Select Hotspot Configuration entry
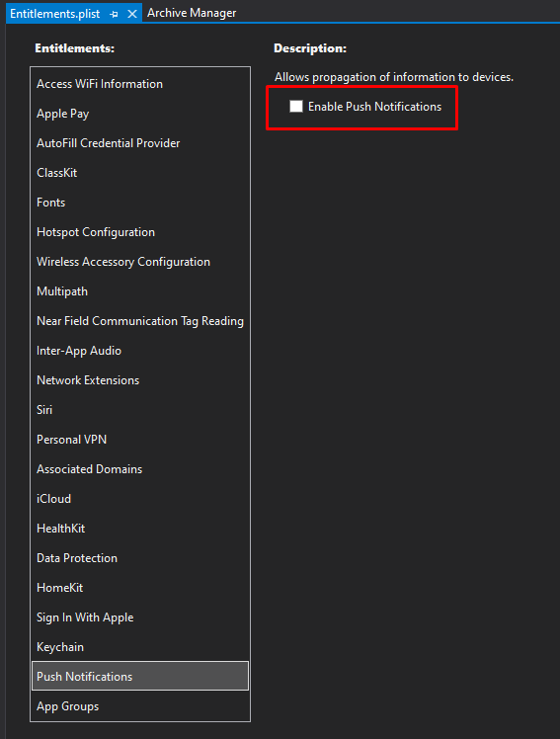The image size is (560, 739). (140, 232)
